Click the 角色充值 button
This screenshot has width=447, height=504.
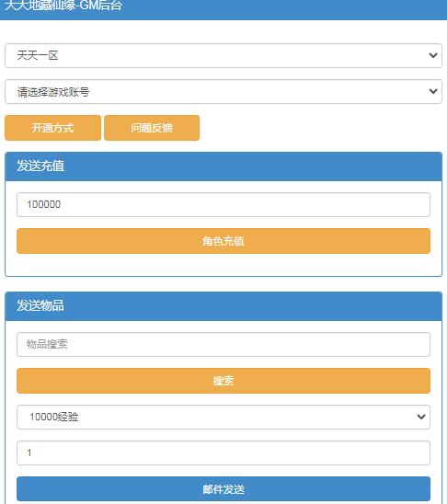click(x=223, y=241)
